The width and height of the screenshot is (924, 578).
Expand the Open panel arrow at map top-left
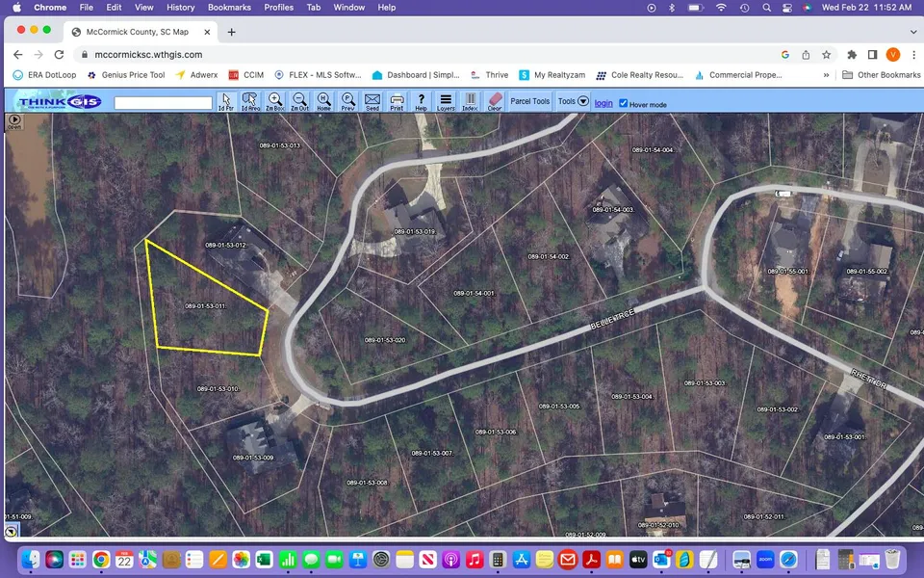click(x=13, y=121)
